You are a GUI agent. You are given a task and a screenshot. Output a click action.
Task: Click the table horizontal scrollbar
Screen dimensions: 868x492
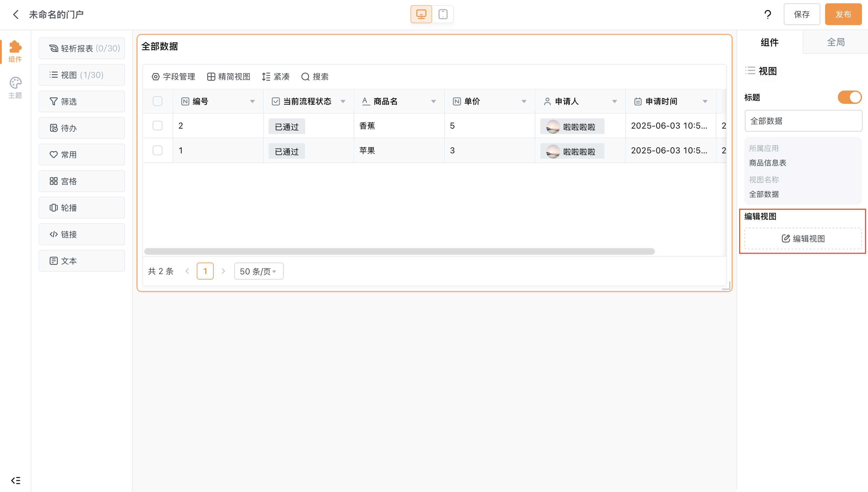click(x=399, y=251)
